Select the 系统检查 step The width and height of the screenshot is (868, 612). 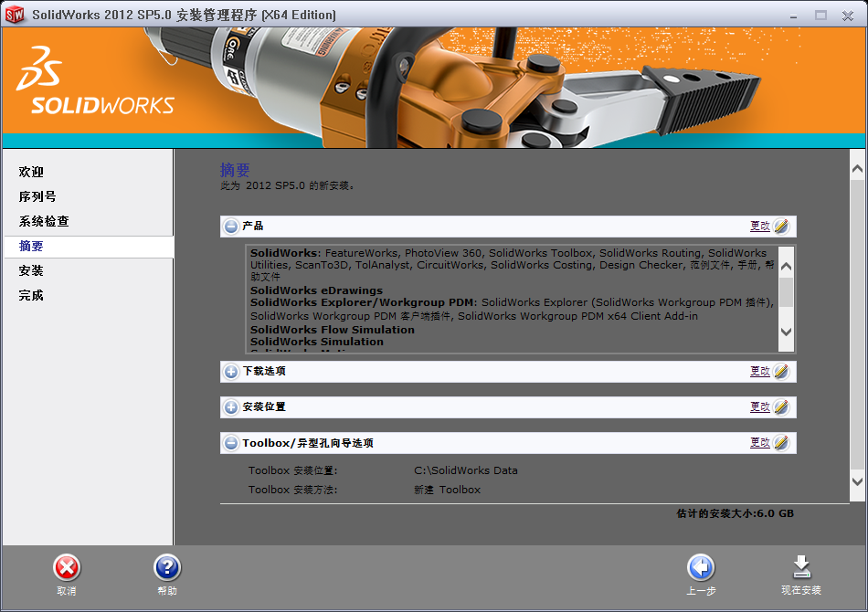pos(44,221)
